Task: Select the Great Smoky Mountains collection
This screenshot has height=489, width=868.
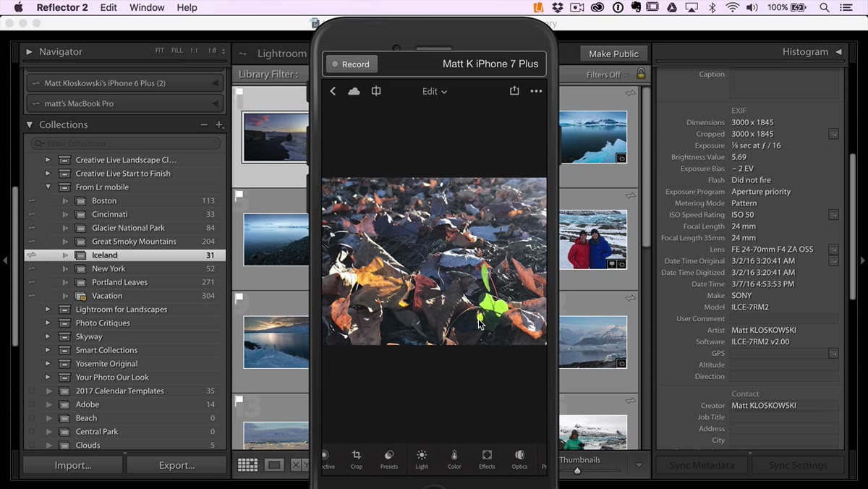Action: coord(134,242)
